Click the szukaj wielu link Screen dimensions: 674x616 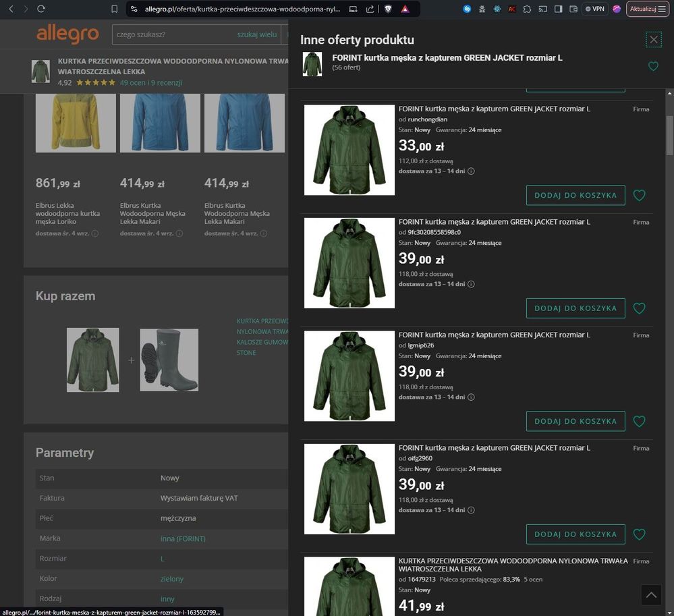click(257, 34)
